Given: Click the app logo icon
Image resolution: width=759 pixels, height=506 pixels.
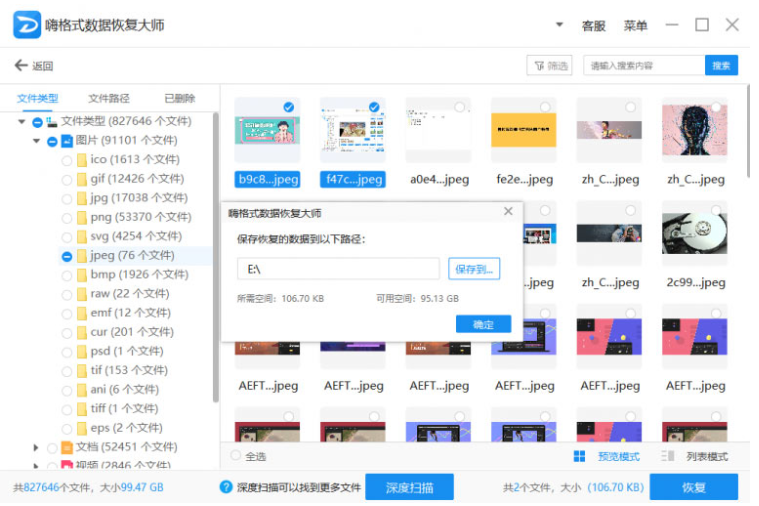Looking at the screenshot, I should (x=27, y=25).
